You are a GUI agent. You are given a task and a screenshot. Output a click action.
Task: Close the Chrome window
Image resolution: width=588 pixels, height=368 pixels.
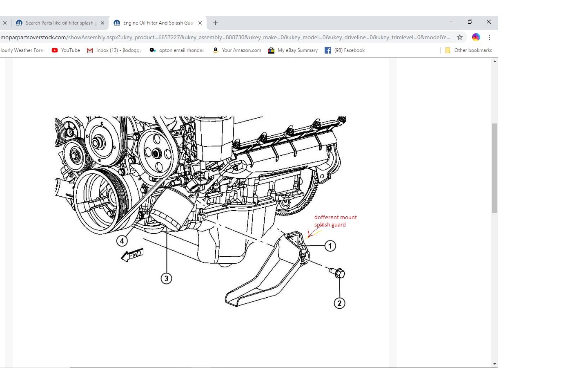(489, 22)
